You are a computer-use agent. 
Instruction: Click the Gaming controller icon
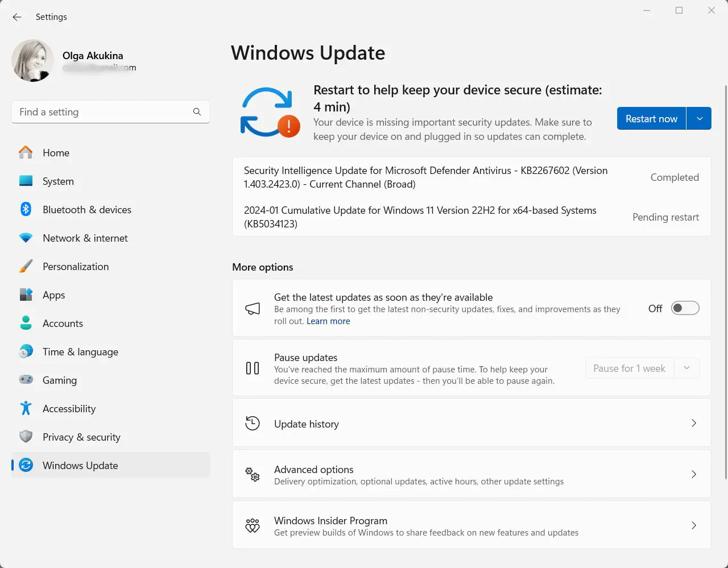tap(26, 380)
